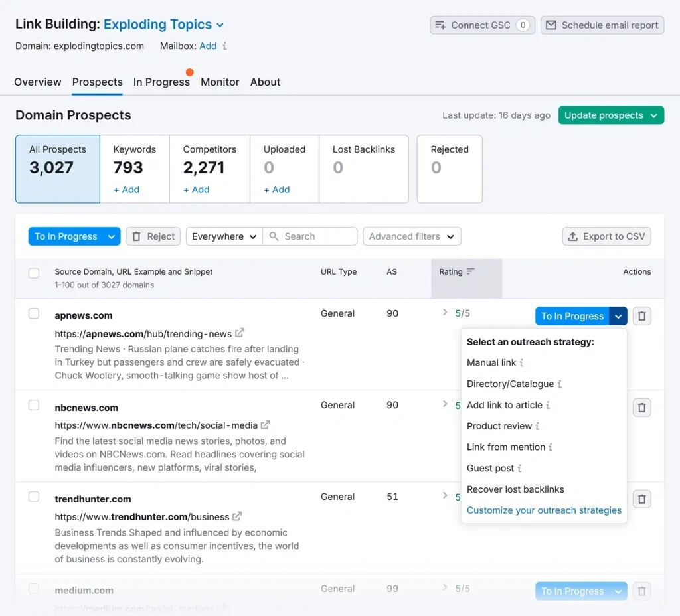
Task: Choose Manual link outreach strategy
Action: pyautogui.click(x=491, y=363)
